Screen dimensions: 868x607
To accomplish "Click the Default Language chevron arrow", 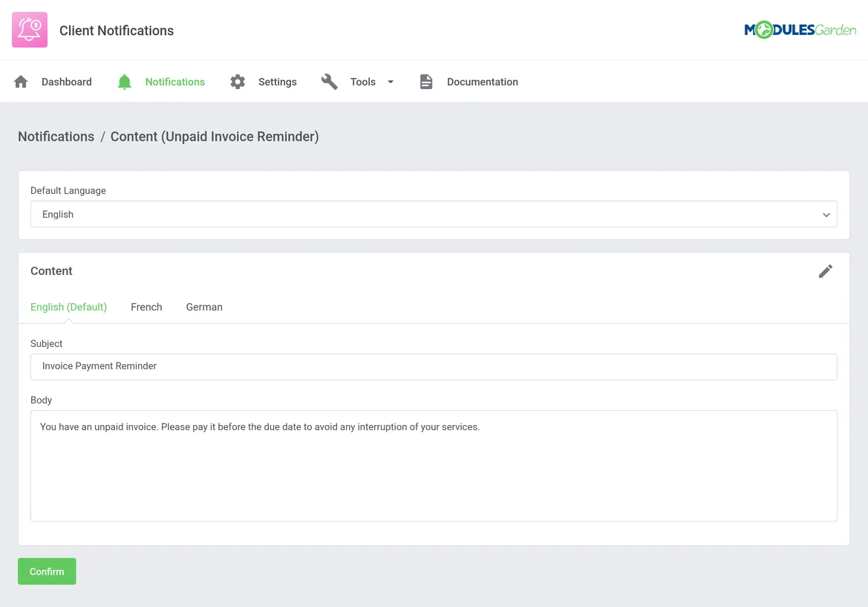I will pyautogui.click(x=826, y=215).
